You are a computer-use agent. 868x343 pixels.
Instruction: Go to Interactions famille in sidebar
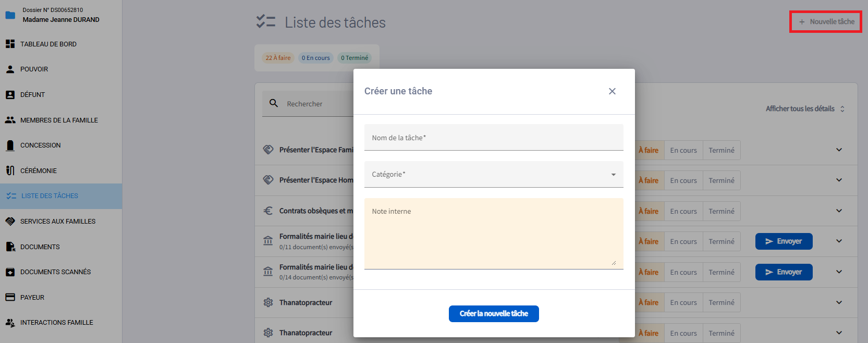point(56,323)
